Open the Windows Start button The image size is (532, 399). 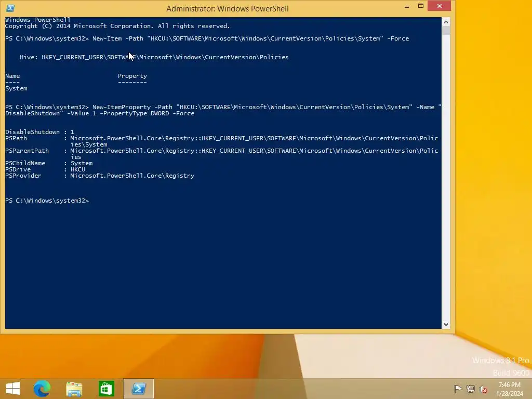tap(13, 389)
